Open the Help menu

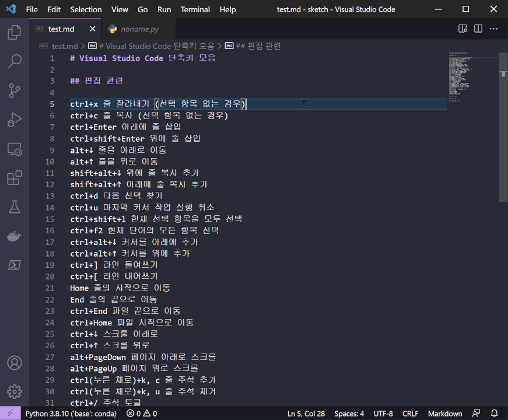(x=227, y=9)
